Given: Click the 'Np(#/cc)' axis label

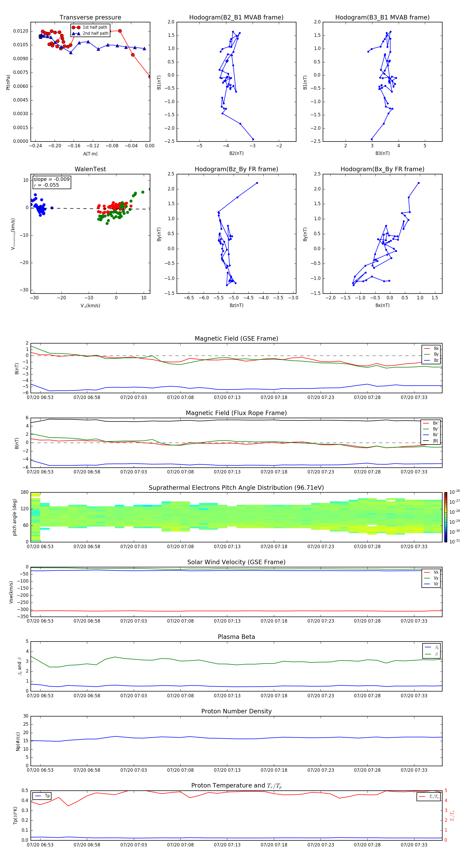Looking at the screenshot, I should [18, 741].
